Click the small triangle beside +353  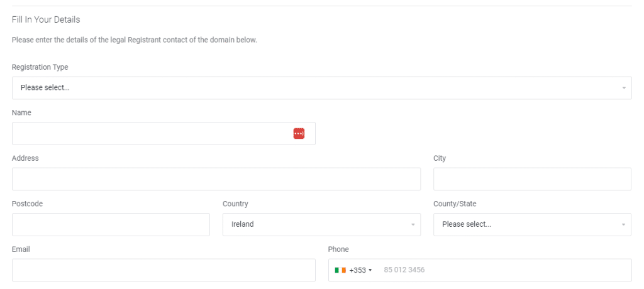pyautogui.click(x=370, y=270)
